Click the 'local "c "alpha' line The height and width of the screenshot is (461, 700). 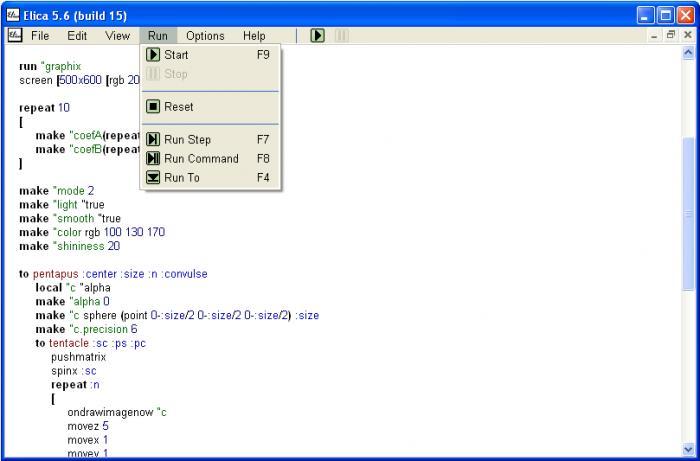(73, 288)
